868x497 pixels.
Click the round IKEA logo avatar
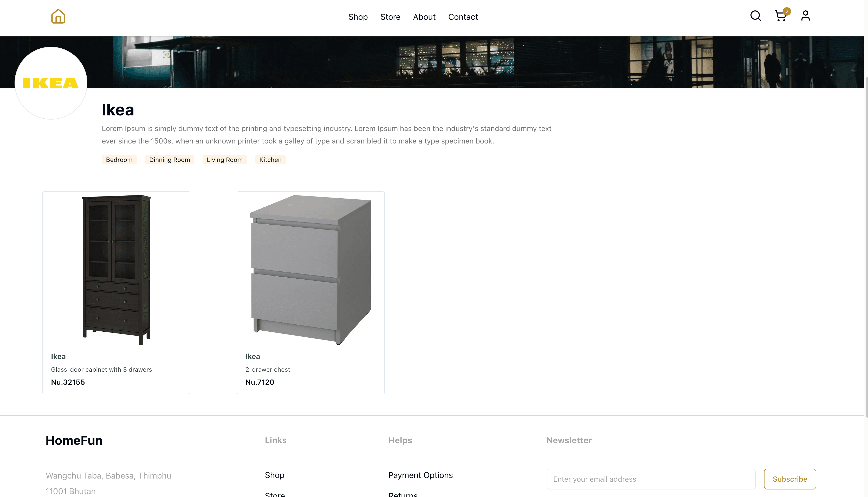51,83
